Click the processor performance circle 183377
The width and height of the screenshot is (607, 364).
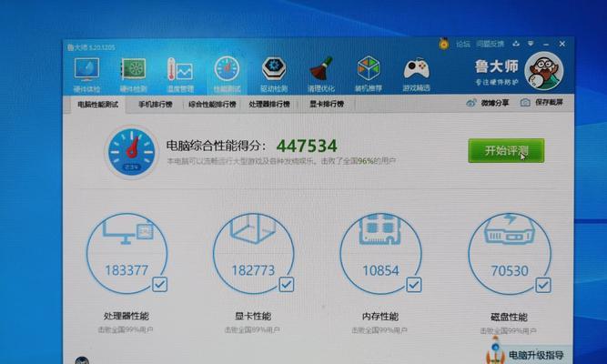tap(126, 254)
